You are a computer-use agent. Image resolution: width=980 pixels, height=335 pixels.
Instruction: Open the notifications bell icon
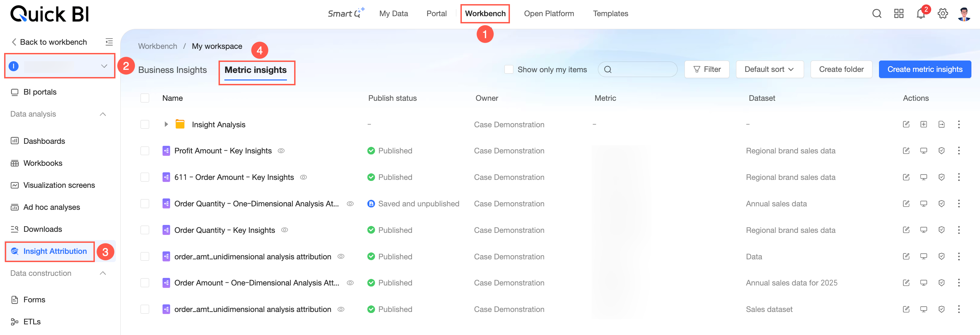pos(920,14)
